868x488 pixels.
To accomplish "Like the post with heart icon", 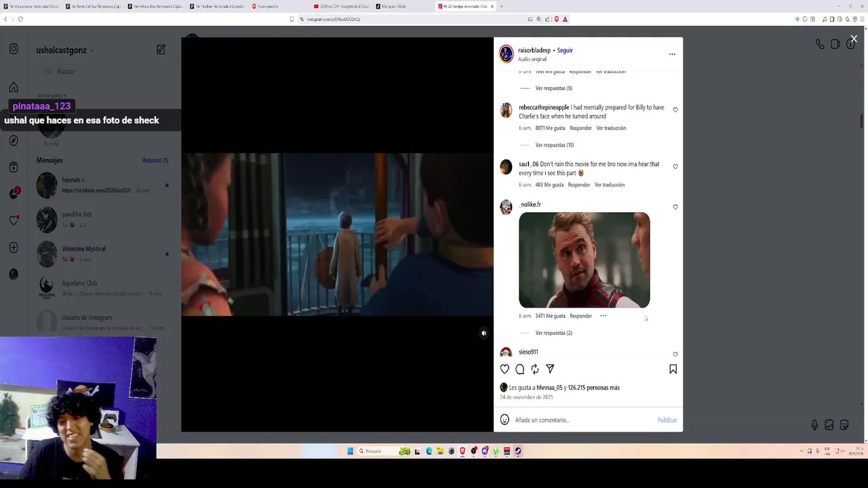I will (x=505, y=369).
